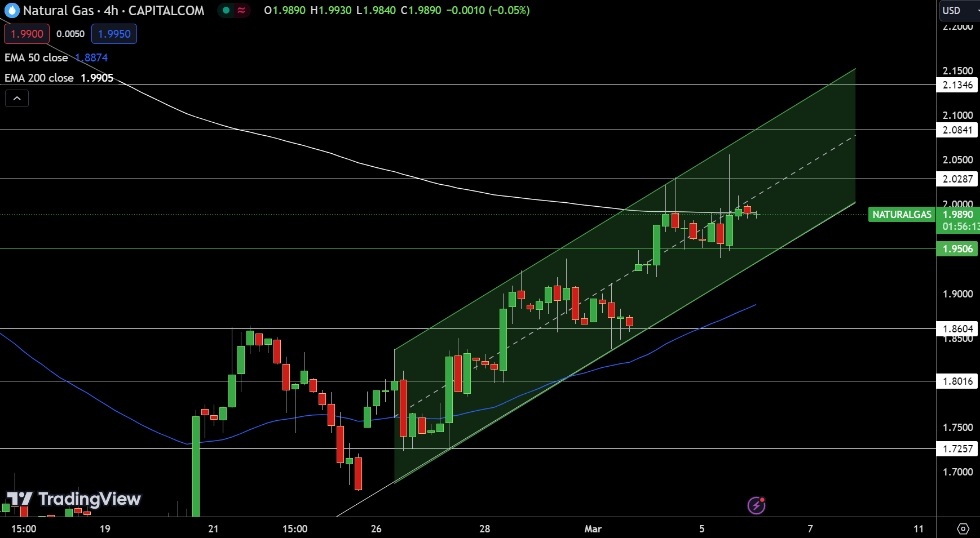The width and height of the screenshot is (980, 538).
Task: Click the NATURALGAS current price tag
Action: point(902,215)
